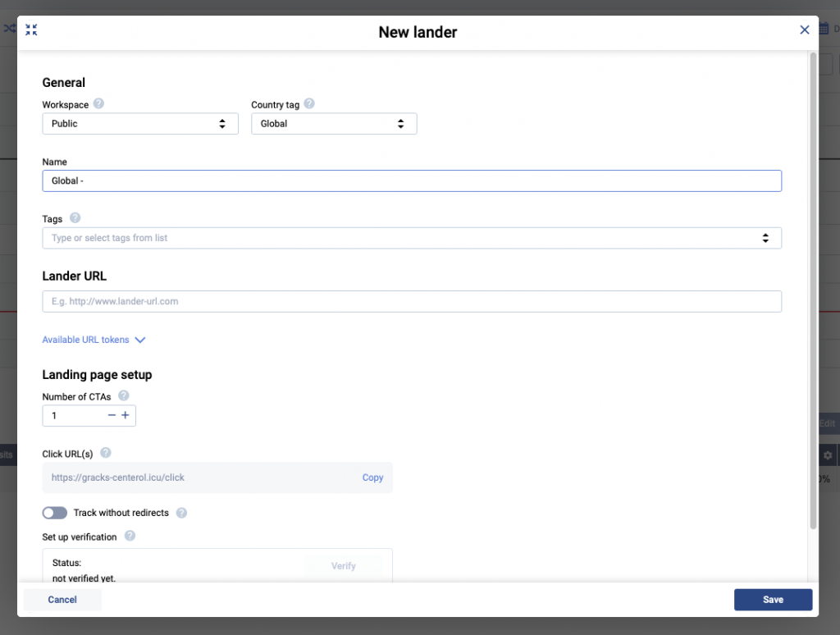840x635 pixels.
Task: Cancel the new lander creation
Action: coord(62,600)
